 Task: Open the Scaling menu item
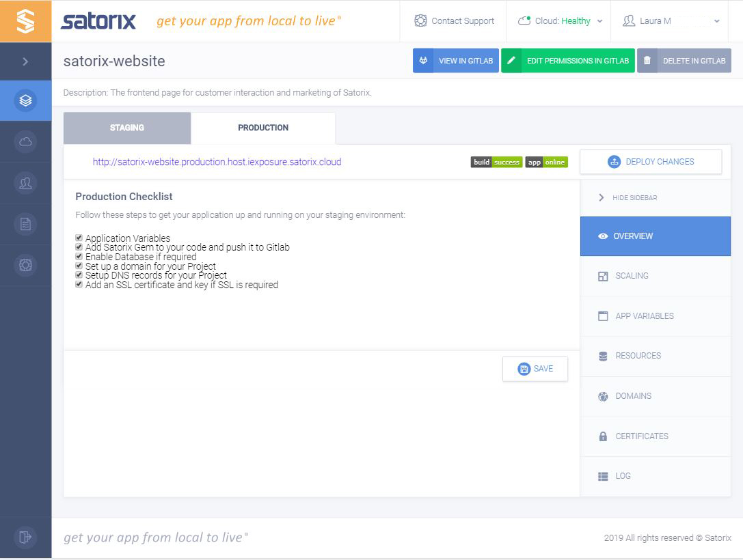656,276
